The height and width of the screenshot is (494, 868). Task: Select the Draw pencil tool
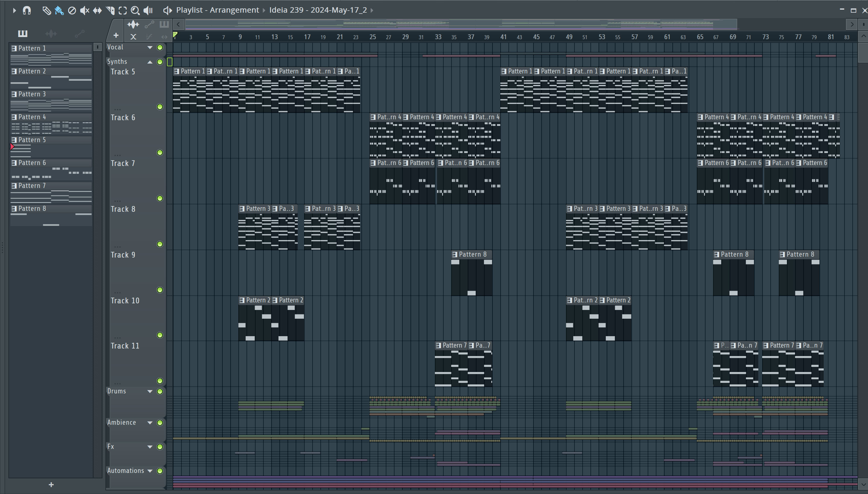[x=46, y=11]
